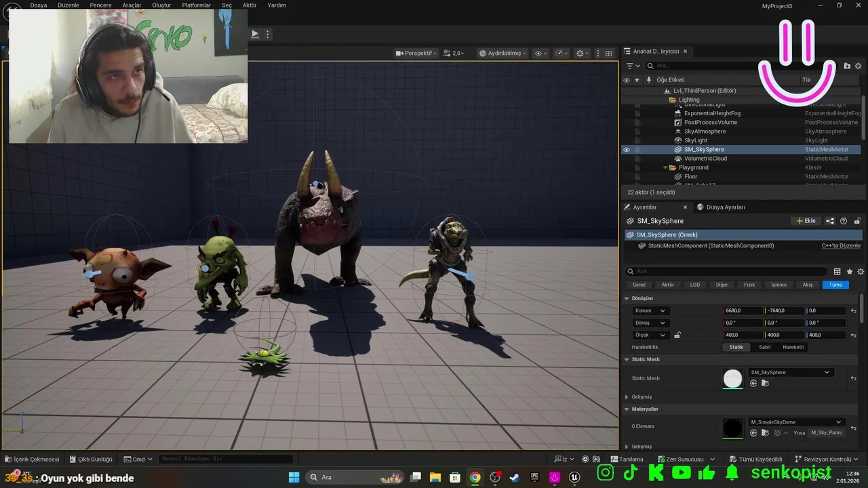Select SkyAtmosphere in the outliner
The height and width of the screenshot is (488, 868).
[x=704, y=131]
